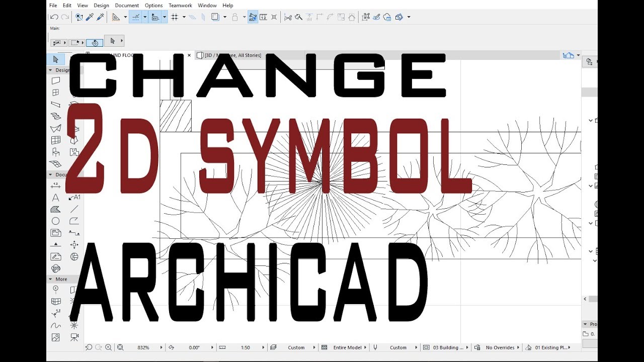Select the Pick Up Parameters eyedropper
The width and height of the screenshot is (644, 362).
(x=90, y=17)
